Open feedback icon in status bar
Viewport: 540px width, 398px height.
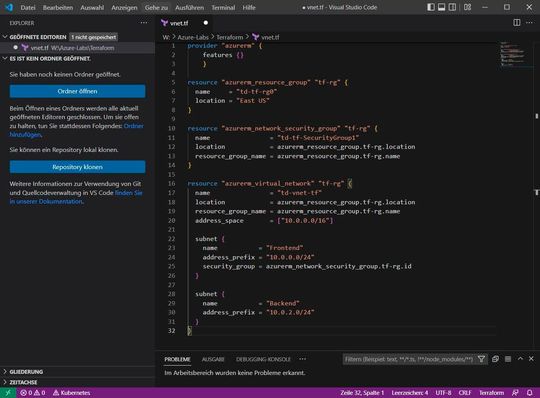(x=516, y=393)
